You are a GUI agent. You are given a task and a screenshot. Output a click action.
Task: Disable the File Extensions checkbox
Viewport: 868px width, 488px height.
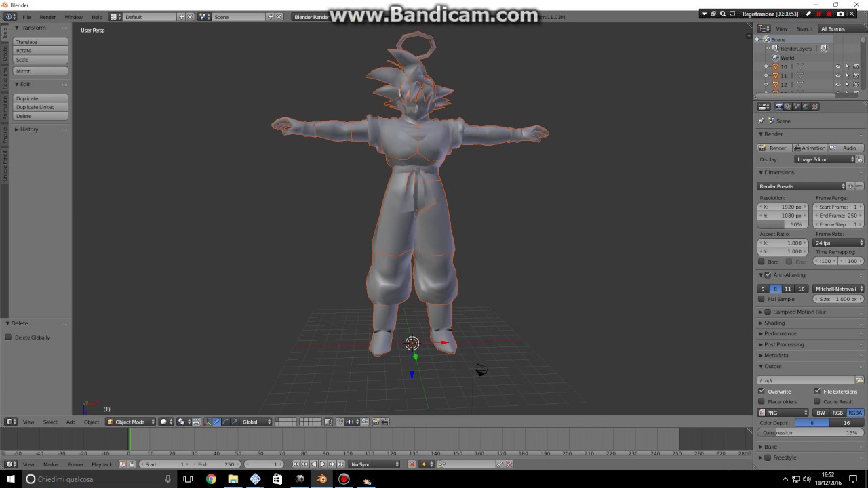pos(817,392)
